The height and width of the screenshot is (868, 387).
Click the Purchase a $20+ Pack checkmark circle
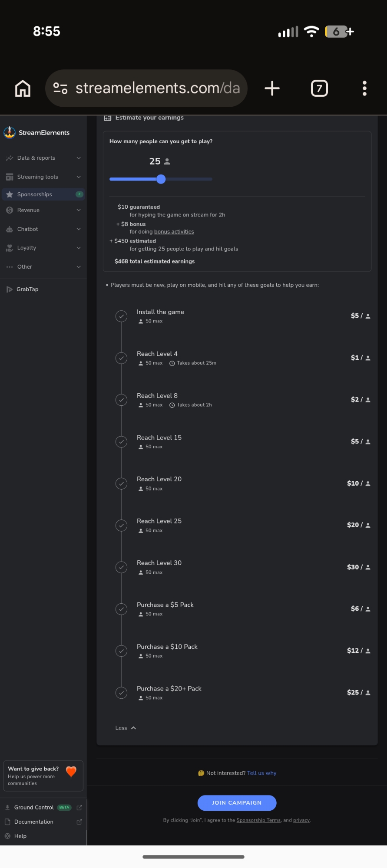pos(122,693)
